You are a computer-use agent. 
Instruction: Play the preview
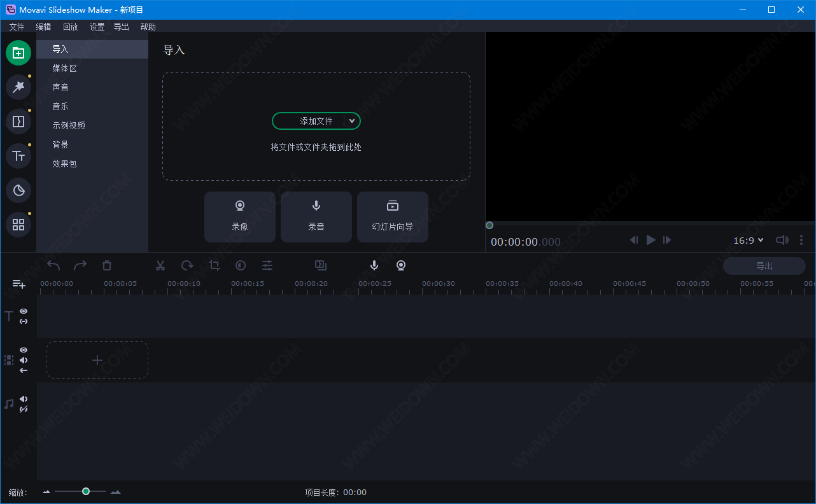(x=651, y=240)
